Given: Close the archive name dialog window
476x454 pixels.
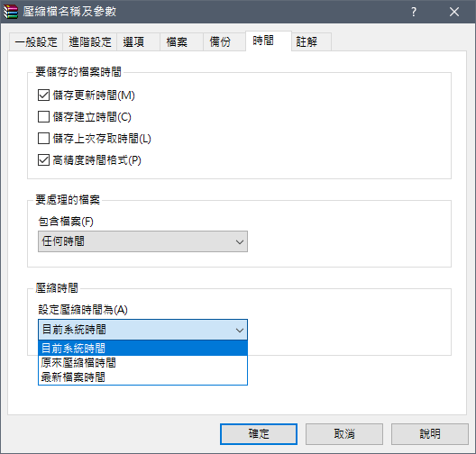Looking at the screenshot, I should click(454, 12).
